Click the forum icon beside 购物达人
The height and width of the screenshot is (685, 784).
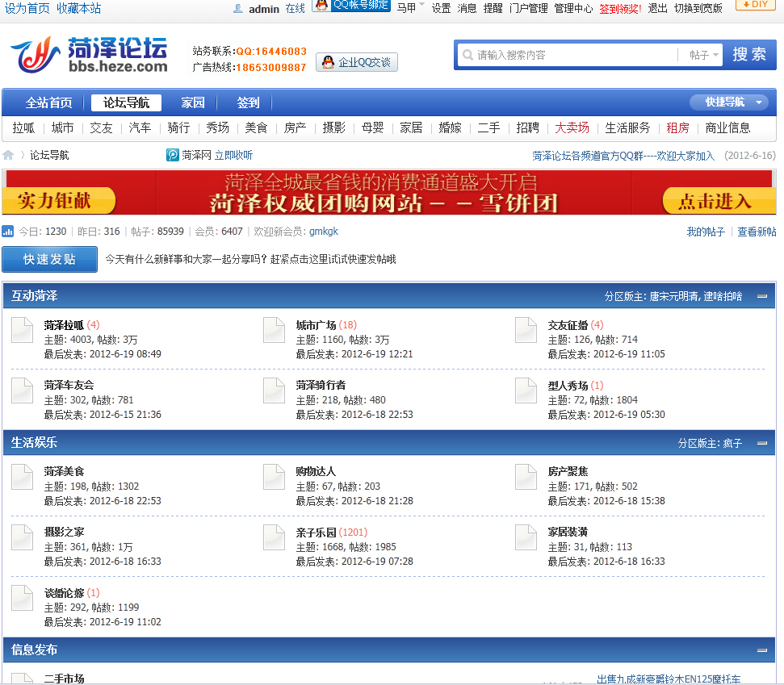click(x=274, y=477)
